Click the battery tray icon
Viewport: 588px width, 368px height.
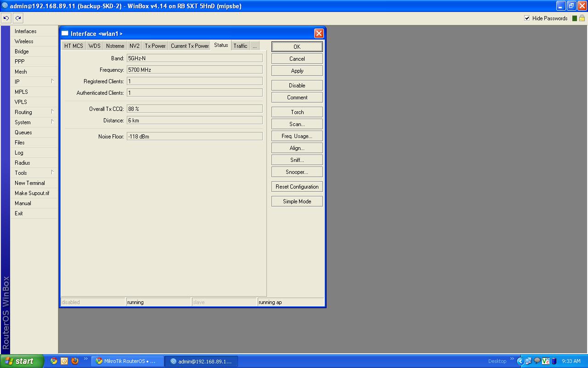click(554, 361)
